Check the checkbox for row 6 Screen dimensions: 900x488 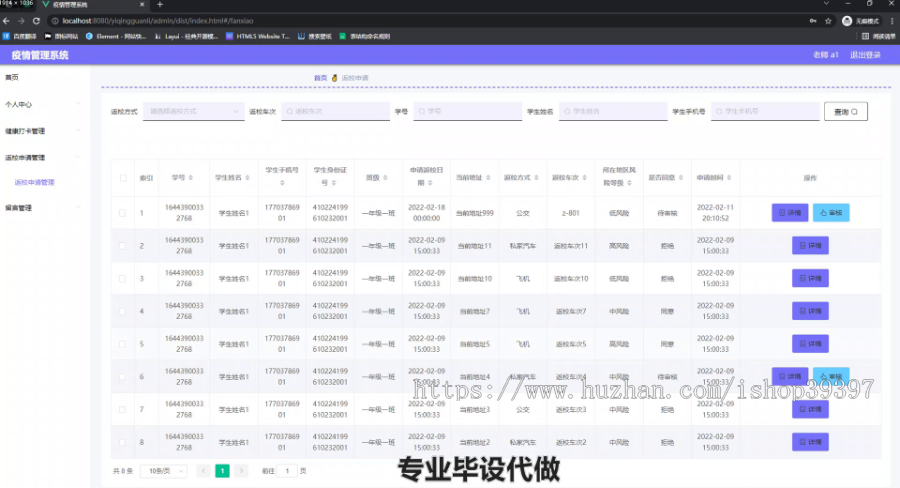(x=122, y=377)
